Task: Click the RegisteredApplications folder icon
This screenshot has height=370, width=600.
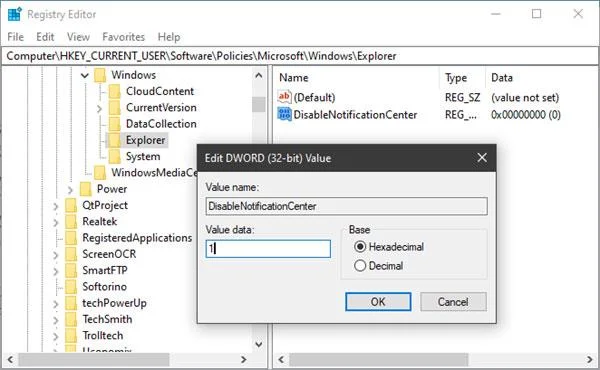Action: click(71, 238)
